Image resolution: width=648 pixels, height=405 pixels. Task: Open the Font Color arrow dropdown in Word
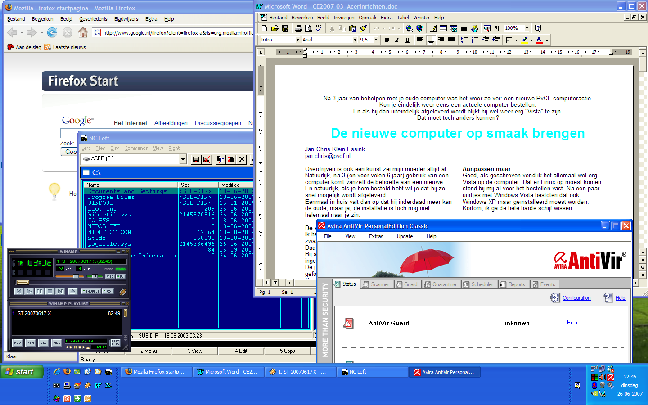[546, 40]
